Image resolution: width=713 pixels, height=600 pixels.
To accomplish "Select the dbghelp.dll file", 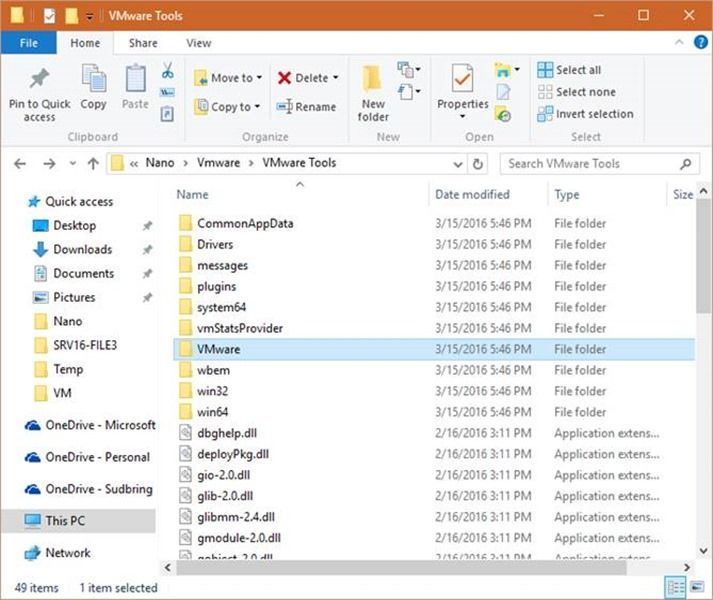I will 434,433.
